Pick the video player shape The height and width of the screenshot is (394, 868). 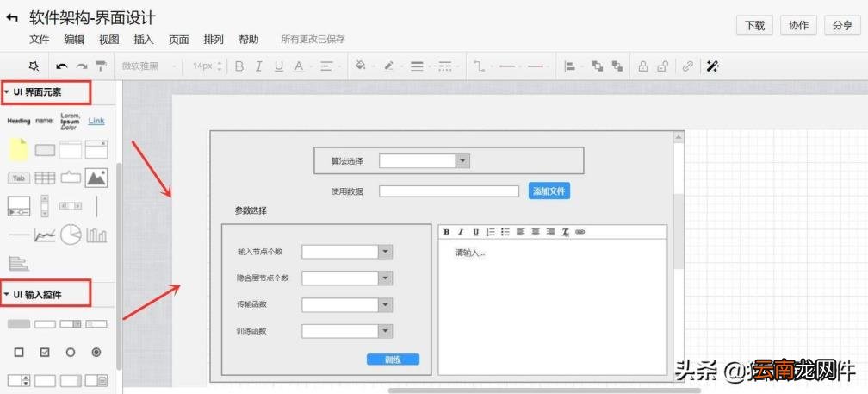click(19, 206)
